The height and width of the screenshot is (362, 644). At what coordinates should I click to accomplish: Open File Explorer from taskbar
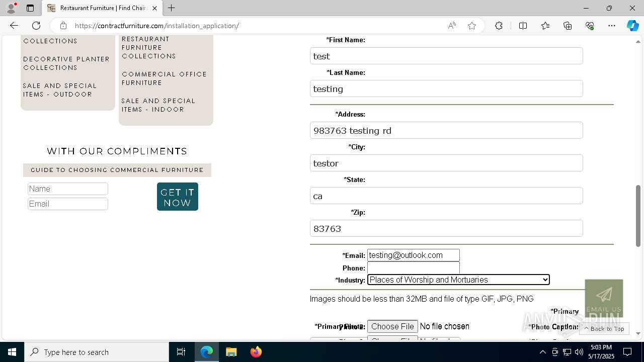(231, 352)
